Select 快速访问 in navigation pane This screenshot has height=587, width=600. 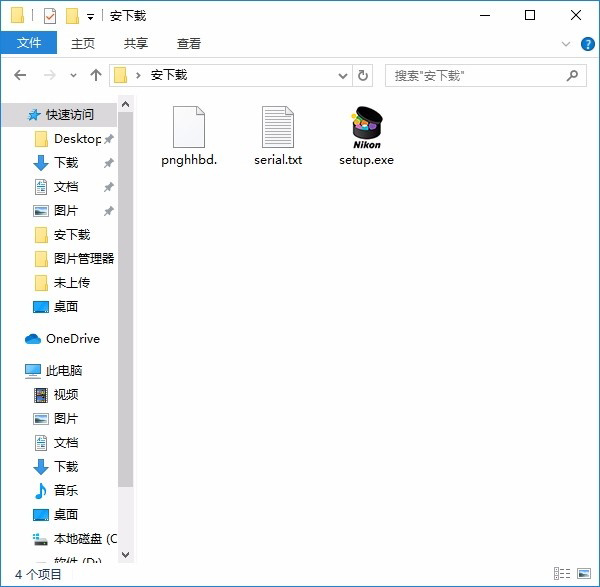59,114
